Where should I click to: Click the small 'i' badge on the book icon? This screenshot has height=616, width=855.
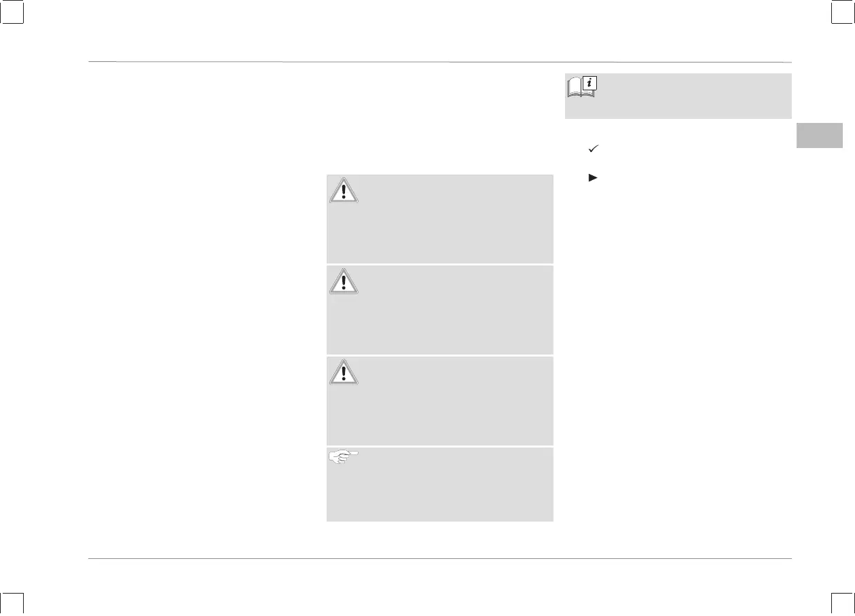coord(590,82)
